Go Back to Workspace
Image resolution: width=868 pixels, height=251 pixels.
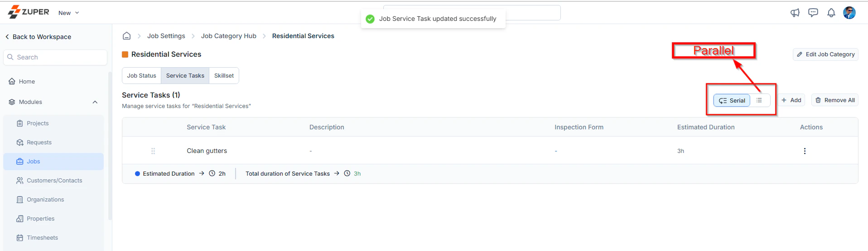pyautogui.click(x=38, y=37)
